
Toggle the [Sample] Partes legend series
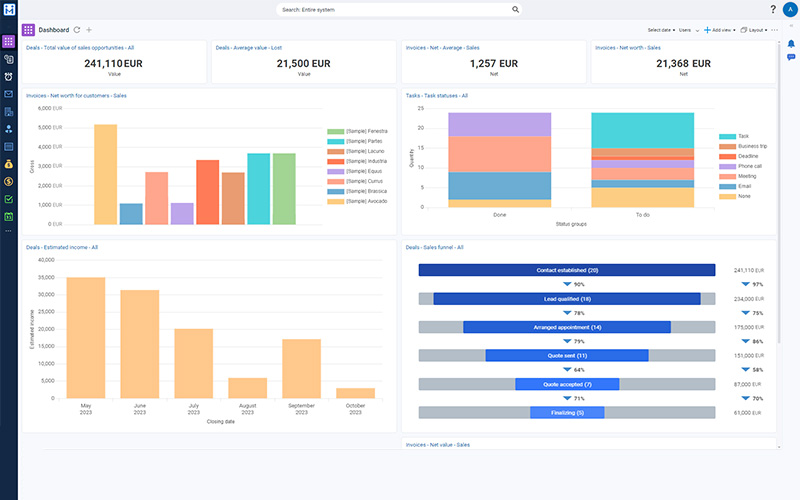(x=355, y=141)
